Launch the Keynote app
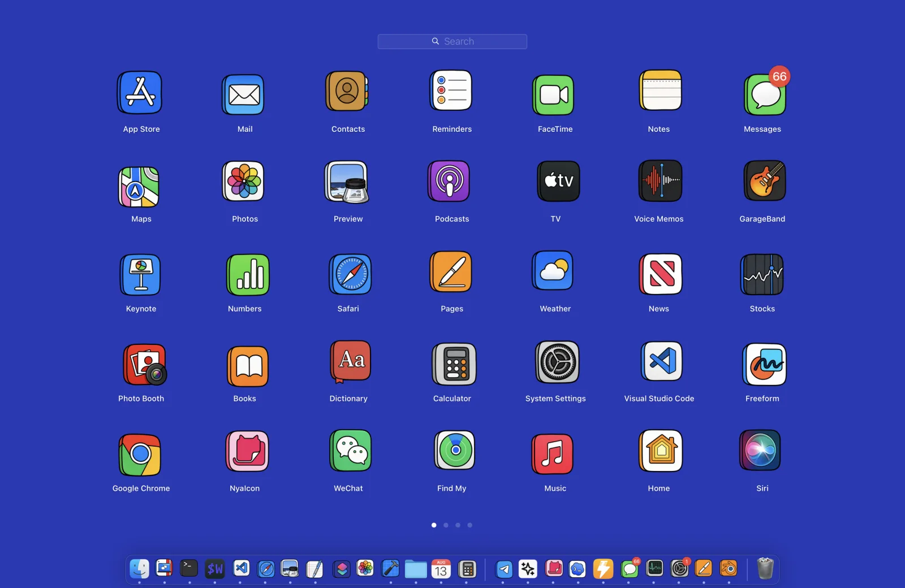The height and width of the screenshot is (588, 905). coord(140,275)
